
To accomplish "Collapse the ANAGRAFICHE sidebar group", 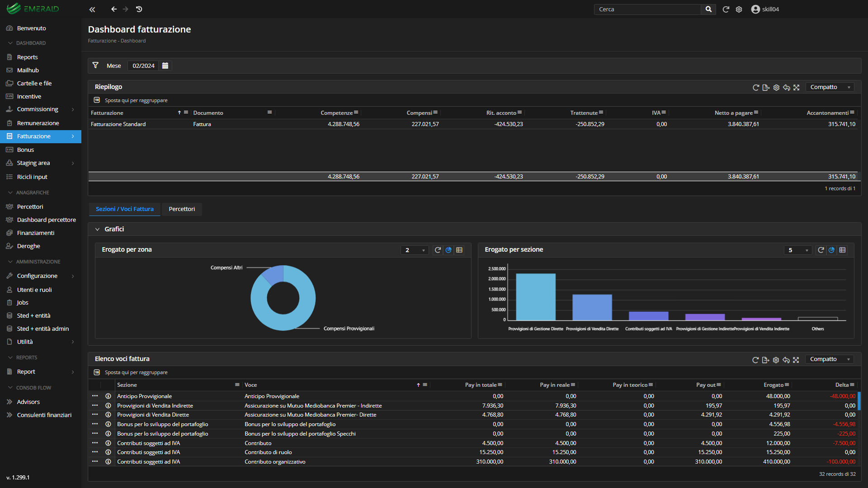I will click(28, 192).
